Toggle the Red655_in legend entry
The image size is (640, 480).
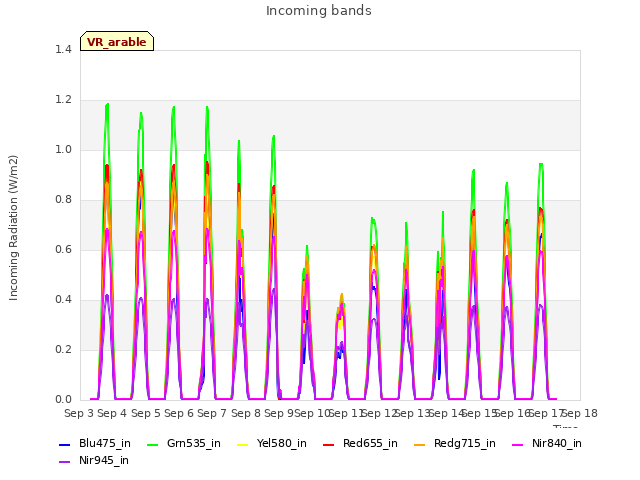click(360, 443)
